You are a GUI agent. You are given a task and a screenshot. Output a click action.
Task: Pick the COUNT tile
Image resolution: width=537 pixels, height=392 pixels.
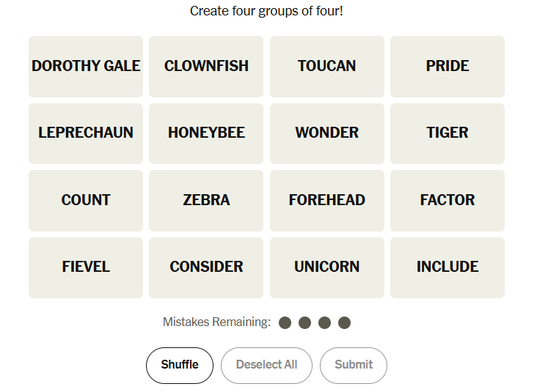86,200
